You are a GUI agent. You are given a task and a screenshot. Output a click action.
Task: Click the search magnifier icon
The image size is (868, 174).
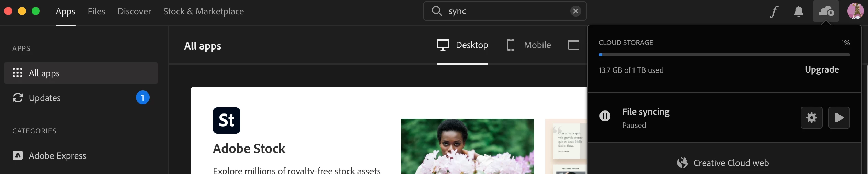click(x=437, y=11)
